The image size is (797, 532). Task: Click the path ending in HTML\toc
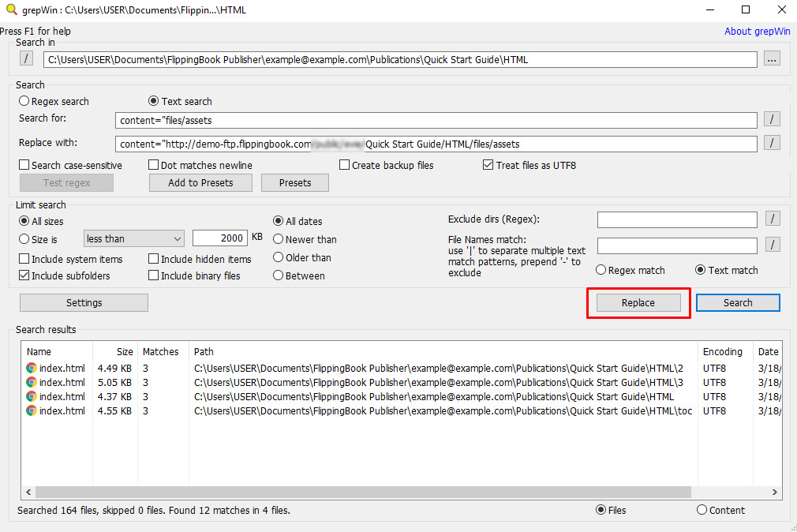coord(443,411)
